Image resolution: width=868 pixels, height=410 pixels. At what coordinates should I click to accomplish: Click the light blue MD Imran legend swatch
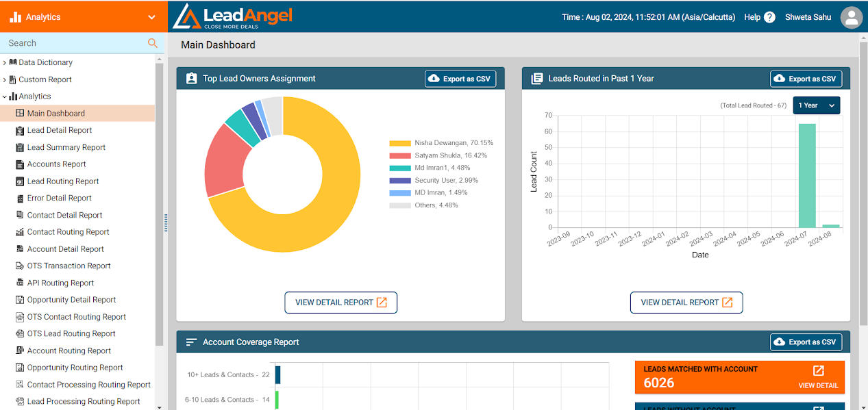(x=400, y=193)
